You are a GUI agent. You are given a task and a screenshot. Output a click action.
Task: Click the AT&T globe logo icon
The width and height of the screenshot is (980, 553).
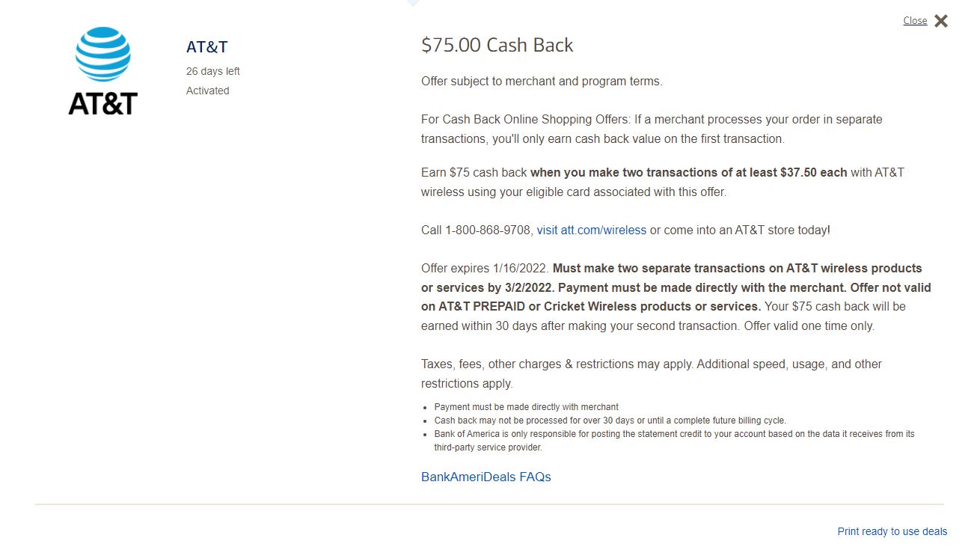coord(103,54)
